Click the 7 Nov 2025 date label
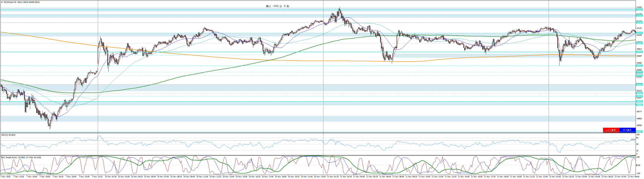The image size is (644, 179). [6, 177]
